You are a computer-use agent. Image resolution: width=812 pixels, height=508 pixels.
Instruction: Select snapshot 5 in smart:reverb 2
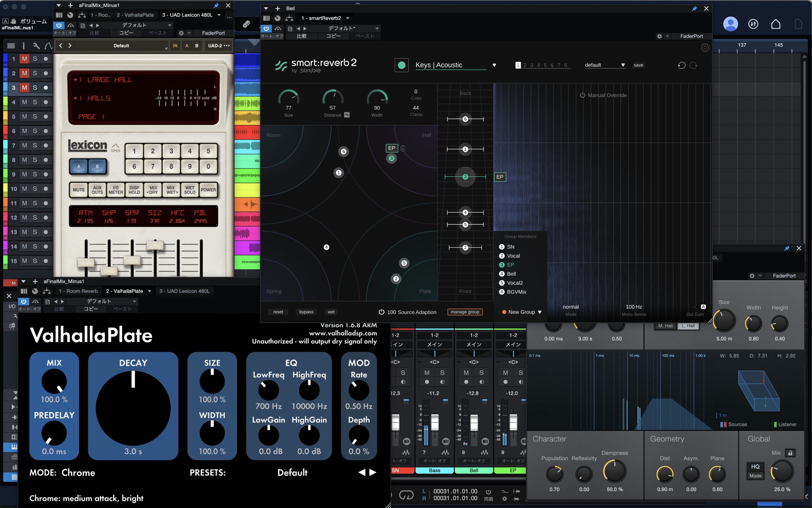coord(545,65)
